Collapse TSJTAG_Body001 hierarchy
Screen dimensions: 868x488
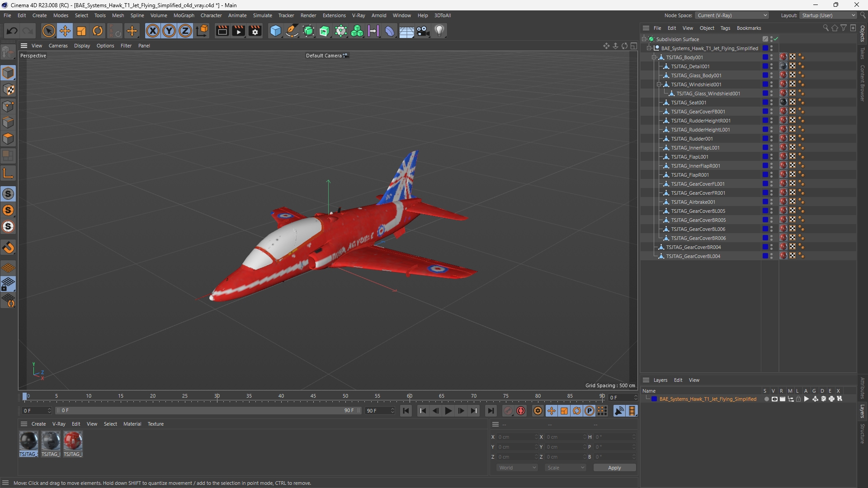pyautogui.click(x=654, y=57)
